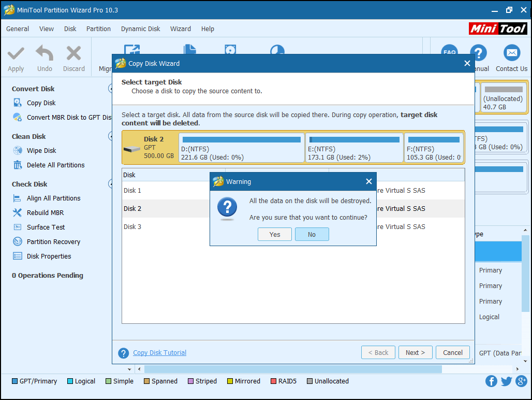Open the Dynamic Disk menu

(140, 29)
